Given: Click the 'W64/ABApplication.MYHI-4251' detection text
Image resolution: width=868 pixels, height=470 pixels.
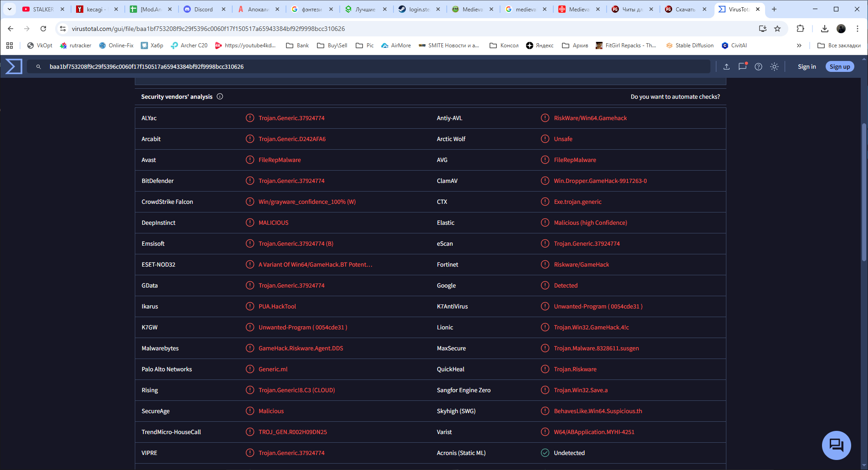Looking at the screenshot, I should [594, 432].
